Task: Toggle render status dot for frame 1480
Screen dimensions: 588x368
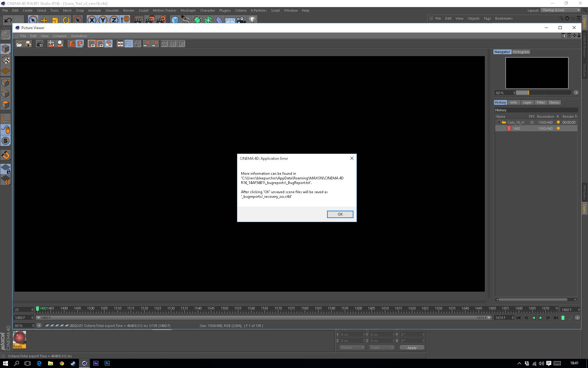Action: (558, 128)
